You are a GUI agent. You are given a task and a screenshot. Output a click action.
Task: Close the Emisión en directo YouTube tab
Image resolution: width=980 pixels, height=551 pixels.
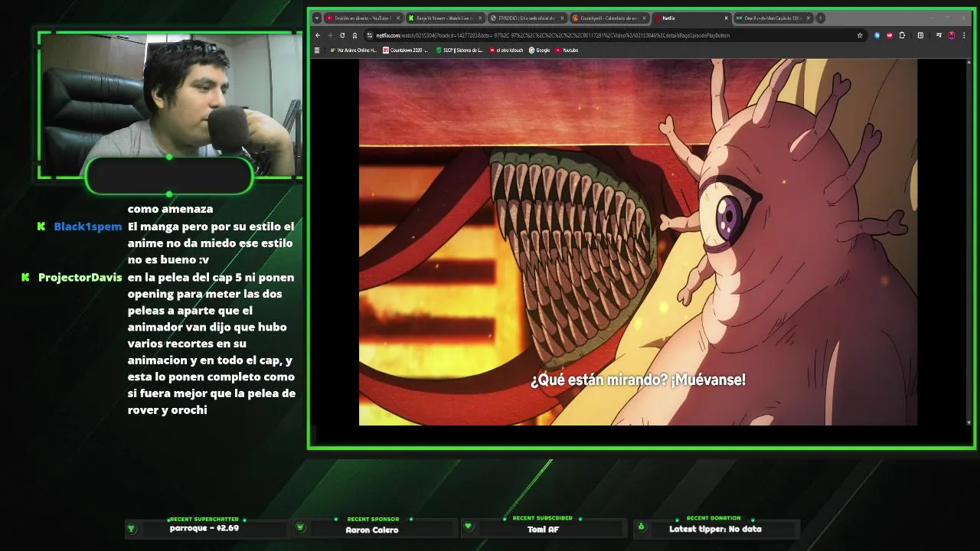tap(398, 18)
